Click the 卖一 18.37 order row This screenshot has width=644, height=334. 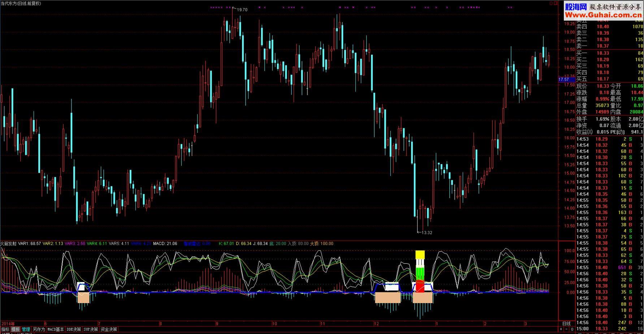click(610, 46)
